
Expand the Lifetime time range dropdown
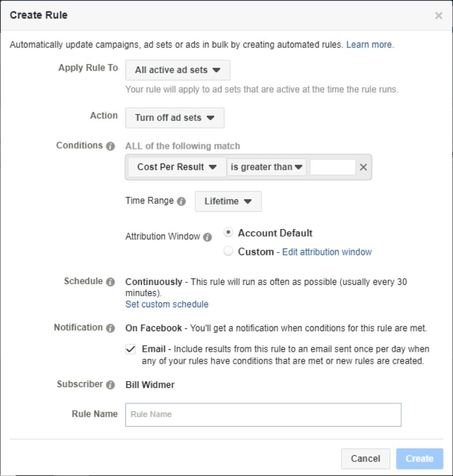[x=228, y=201]
